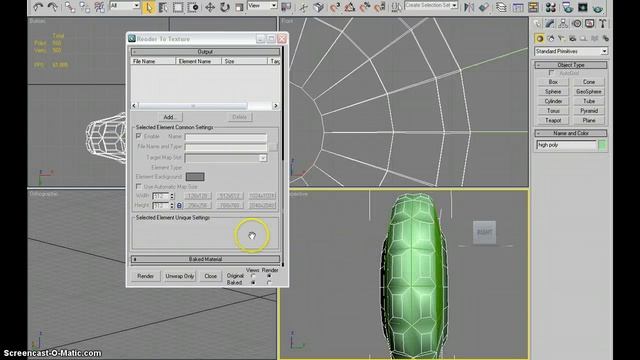
Task: Toggle the AutoGrid checkbox
Action: tap(551, 73)
